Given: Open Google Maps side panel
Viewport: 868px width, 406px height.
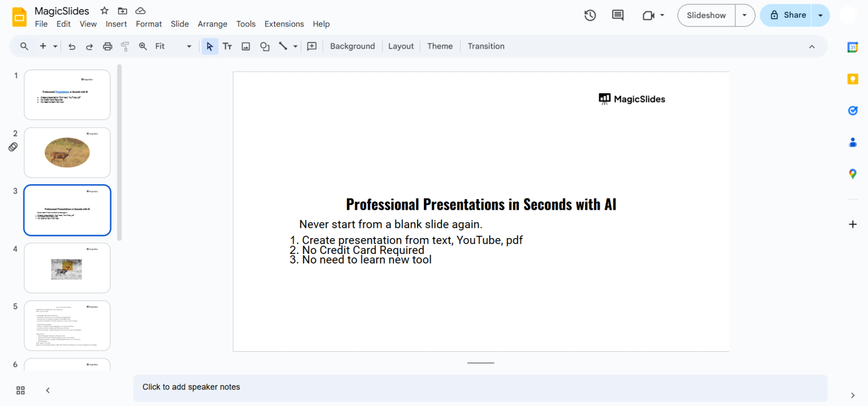Looking at the screenshot, I should 853,174.
